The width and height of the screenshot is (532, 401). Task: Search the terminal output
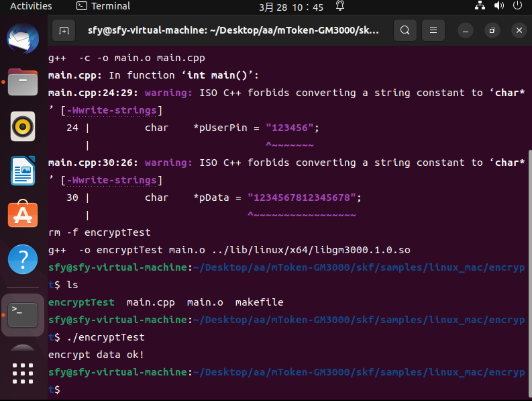pyautogui.click(x=405, y=30)
